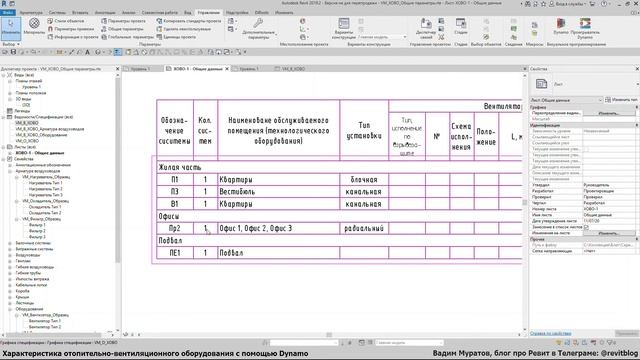Collapse the Листы (все) tree node
This screenshot has width=640, height=360.
click(x=3, y=147)
